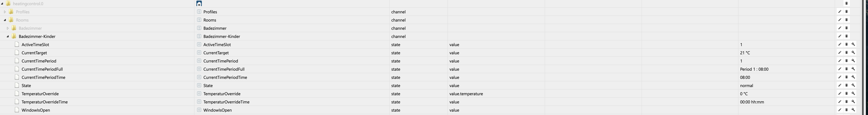Delete the State row using trash icon
The image size is (868, 115).
846,85
